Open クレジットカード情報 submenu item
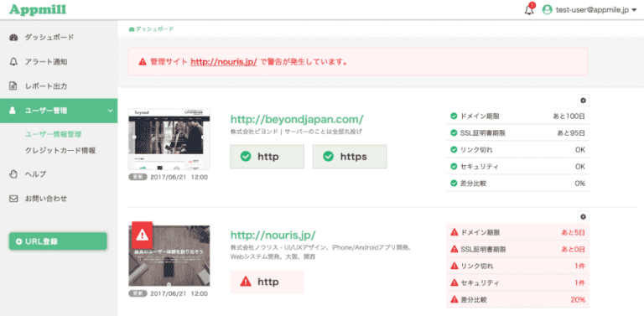 (x=60, y=151)
